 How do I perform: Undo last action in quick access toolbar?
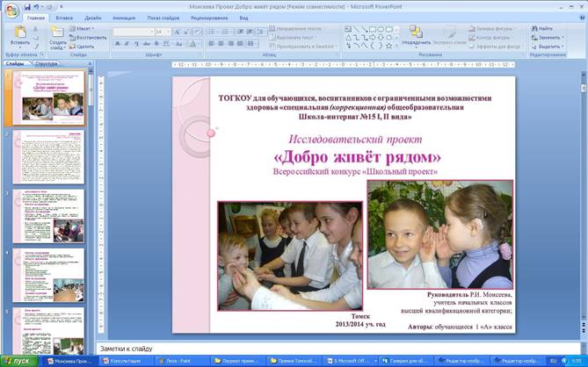36,7
